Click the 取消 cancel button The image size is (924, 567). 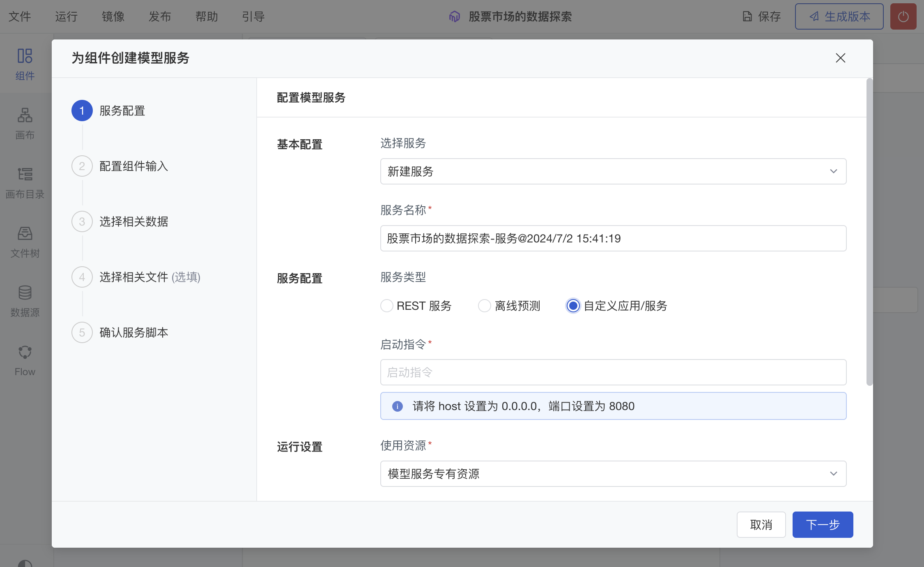(x=761, y=525)
